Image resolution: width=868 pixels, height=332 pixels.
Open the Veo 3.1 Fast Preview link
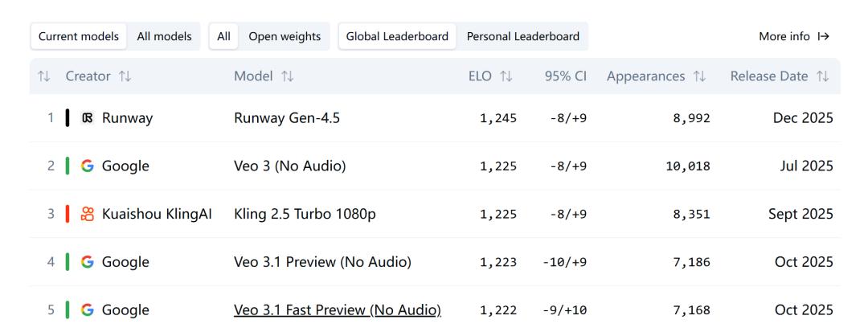337,310
